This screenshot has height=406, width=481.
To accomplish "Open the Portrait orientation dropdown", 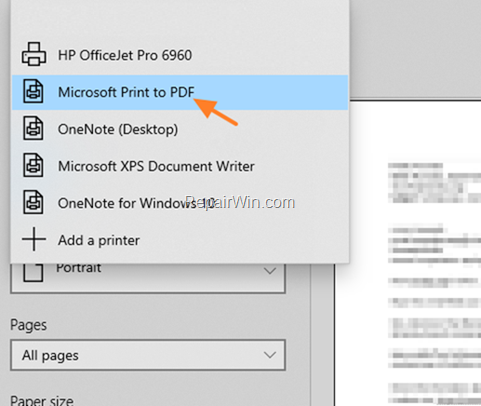I will pos(148,278).
